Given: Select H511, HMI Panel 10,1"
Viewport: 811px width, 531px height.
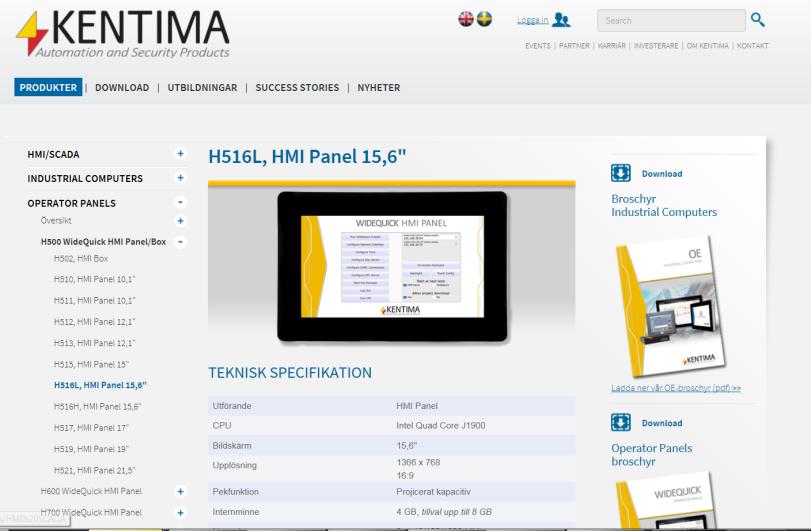Looking at the screenshot, I should click(x=95, y=300).
